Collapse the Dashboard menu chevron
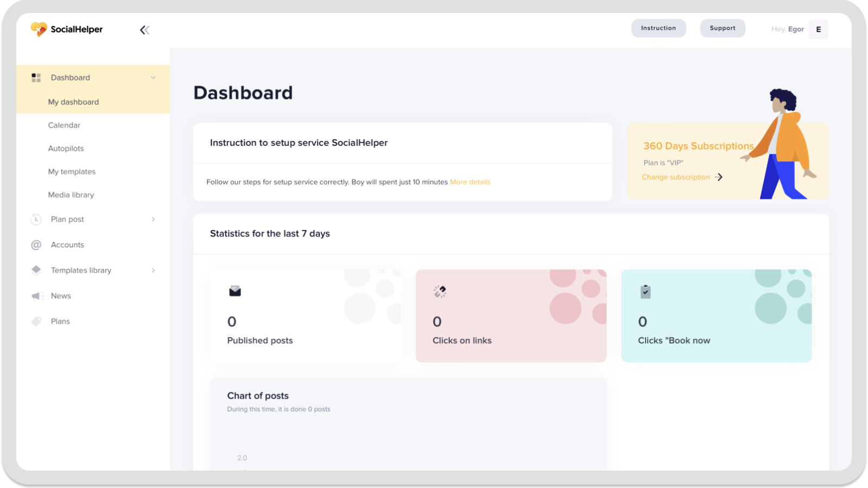 click(x=153, y=78)
